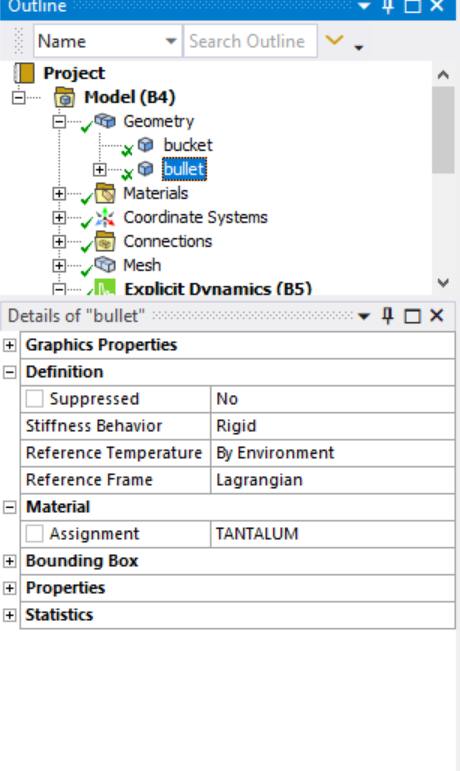Toggle the material Assignment checkbox
The height and width of the screenshot is (771, 460).
(34, 534)
